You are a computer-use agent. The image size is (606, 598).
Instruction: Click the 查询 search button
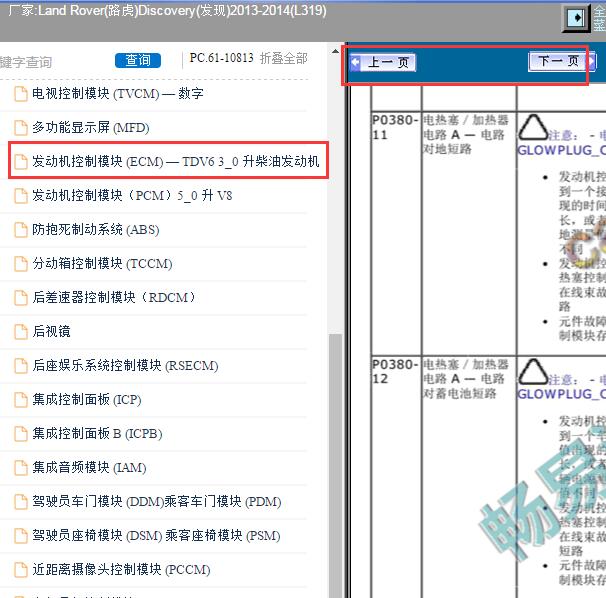138,60
